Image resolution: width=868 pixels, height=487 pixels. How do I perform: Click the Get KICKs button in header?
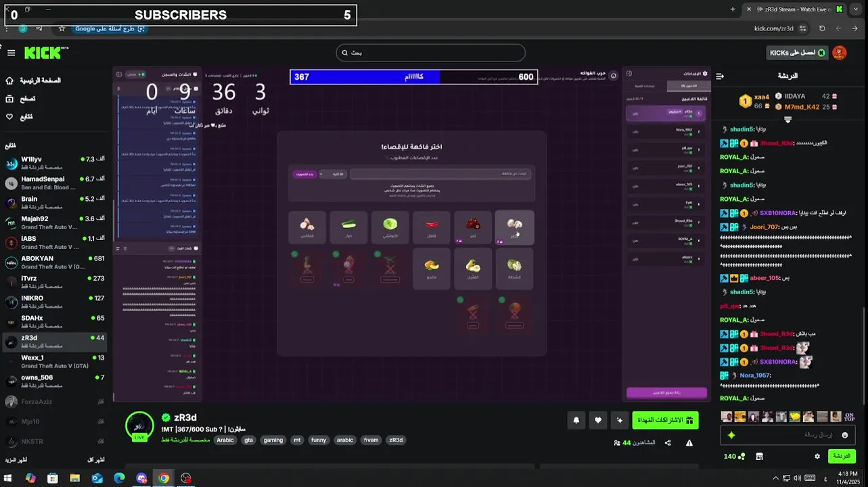point(798,53)
